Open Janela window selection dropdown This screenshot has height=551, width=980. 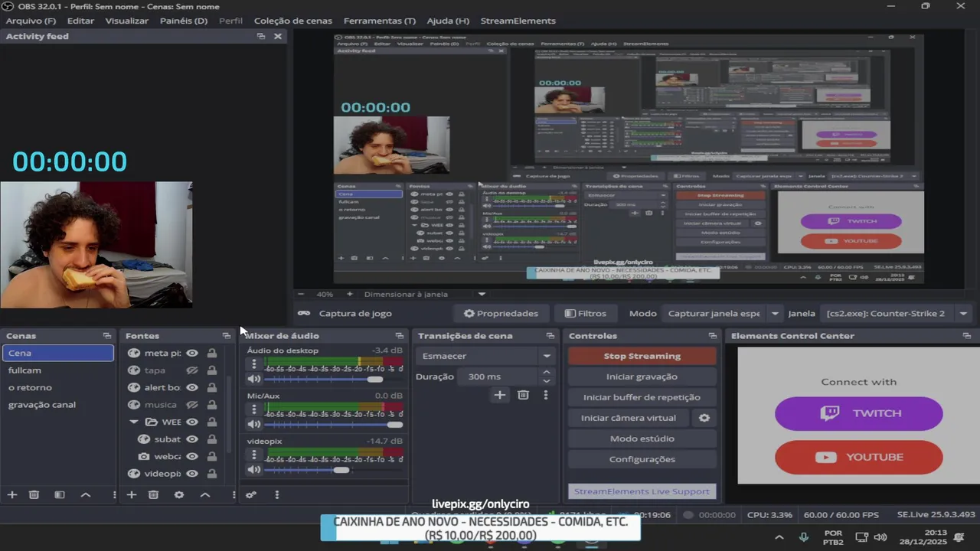coord(896,314)
